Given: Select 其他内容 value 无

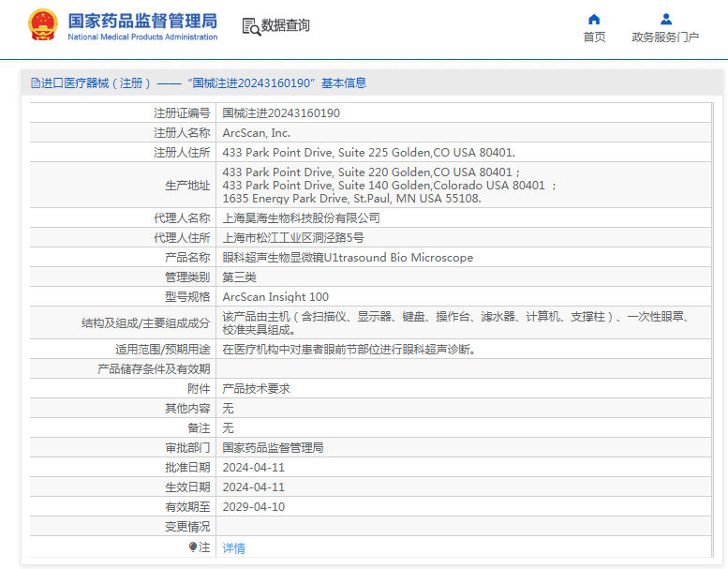Looking at the screenshot, I should [x=228, y=409].
